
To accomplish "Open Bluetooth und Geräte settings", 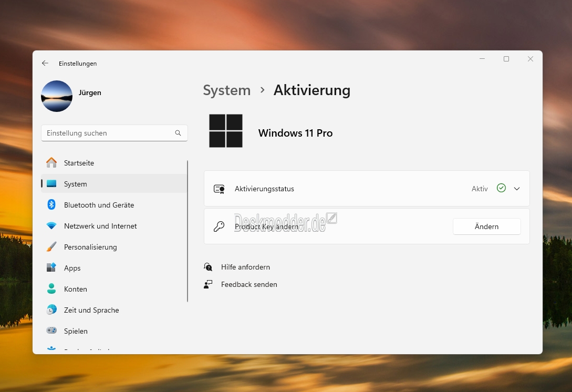I will coord(114,205).
